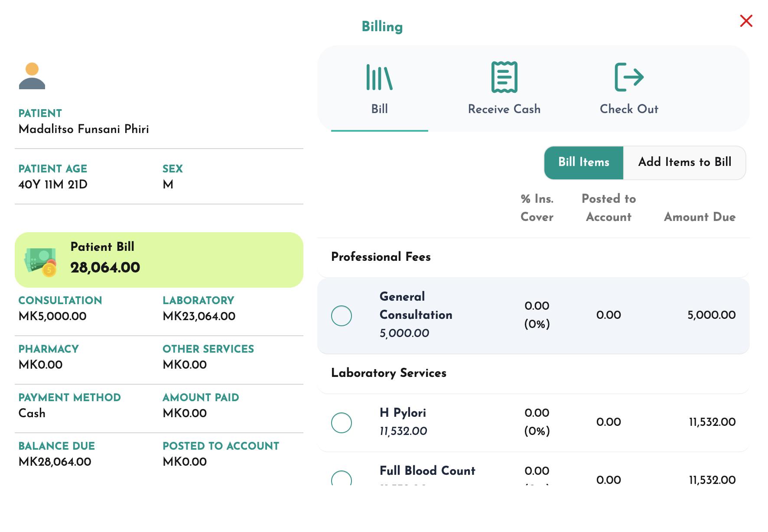Click the H Pylori item name
The image size is (768, 532).
coord(403,413)
